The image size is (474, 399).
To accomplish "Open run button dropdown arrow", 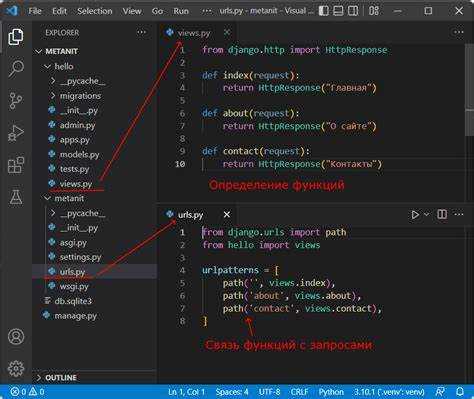I will [426, 215].
